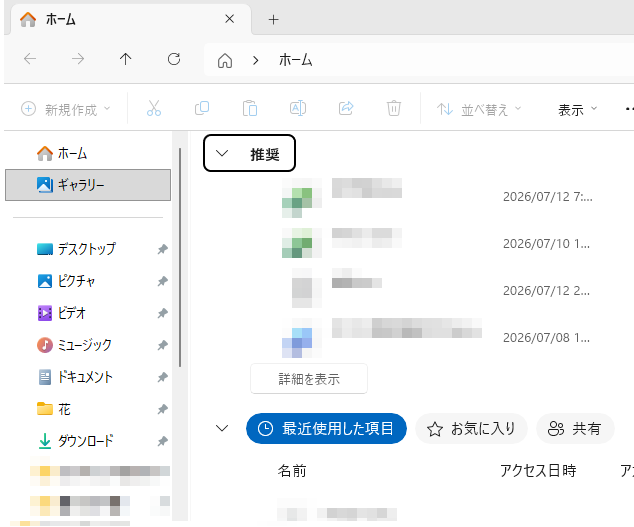
Task: Click pin icon next to ピクチャ
Action: (x=163, y=281)
